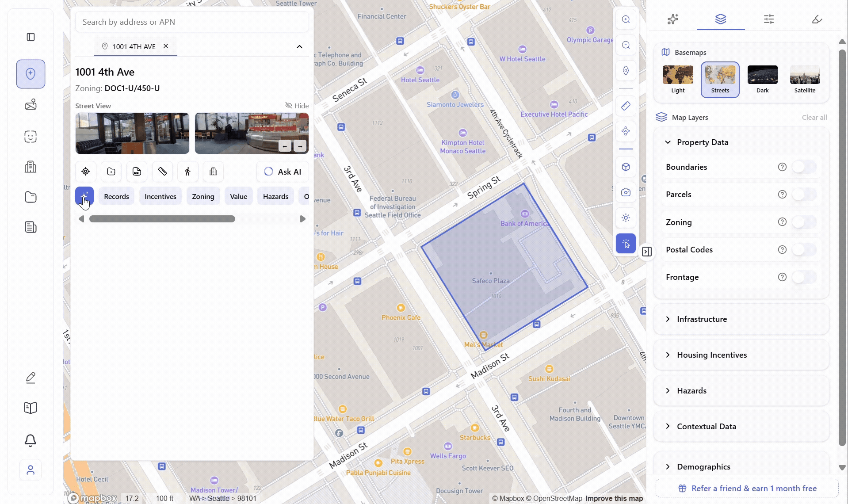The height and width of the screenshot is (504, 848).
Task: Open the Zoning tab in property panel
Action: click(203, 196)
